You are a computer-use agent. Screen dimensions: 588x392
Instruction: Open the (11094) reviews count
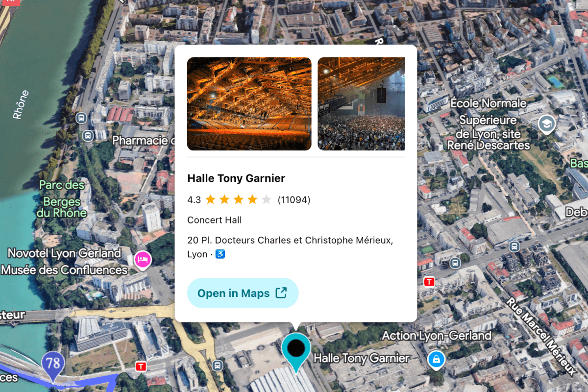click(294, 199)
